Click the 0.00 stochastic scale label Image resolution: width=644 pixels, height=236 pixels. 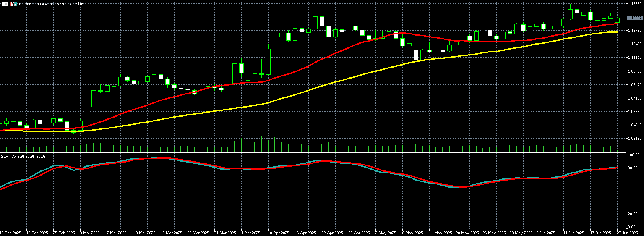point(633,227)
